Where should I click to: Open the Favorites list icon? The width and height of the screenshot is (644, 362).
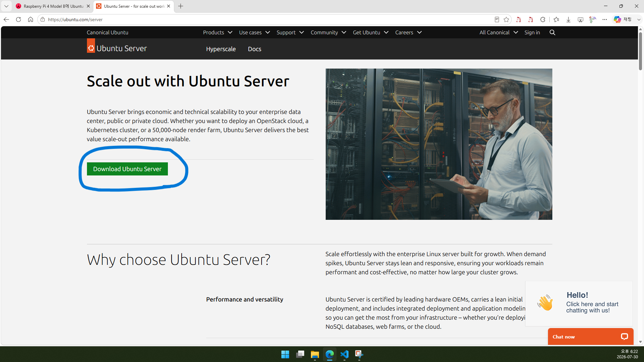[556, 19]
